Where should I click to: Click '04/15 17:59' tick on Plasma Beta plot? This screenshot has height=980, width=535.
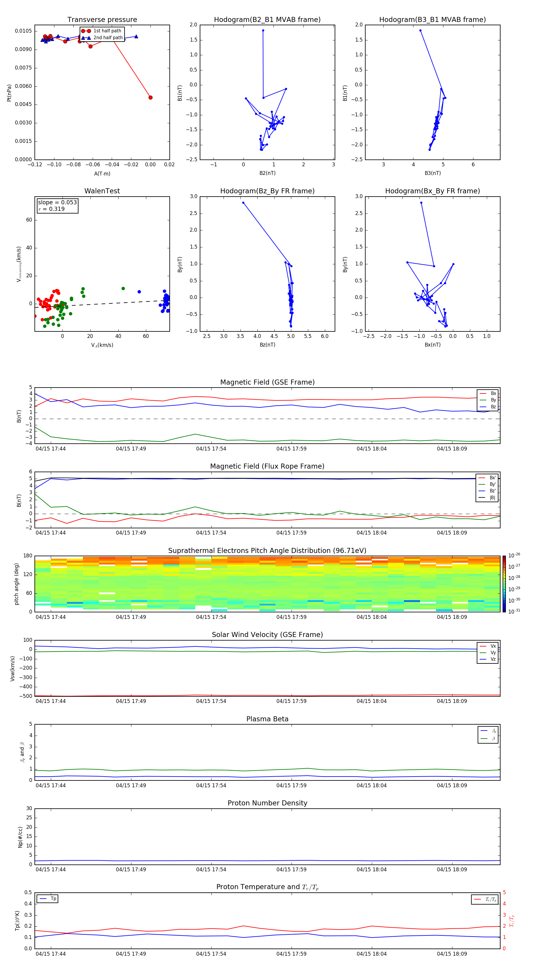(x=291, y=785)
